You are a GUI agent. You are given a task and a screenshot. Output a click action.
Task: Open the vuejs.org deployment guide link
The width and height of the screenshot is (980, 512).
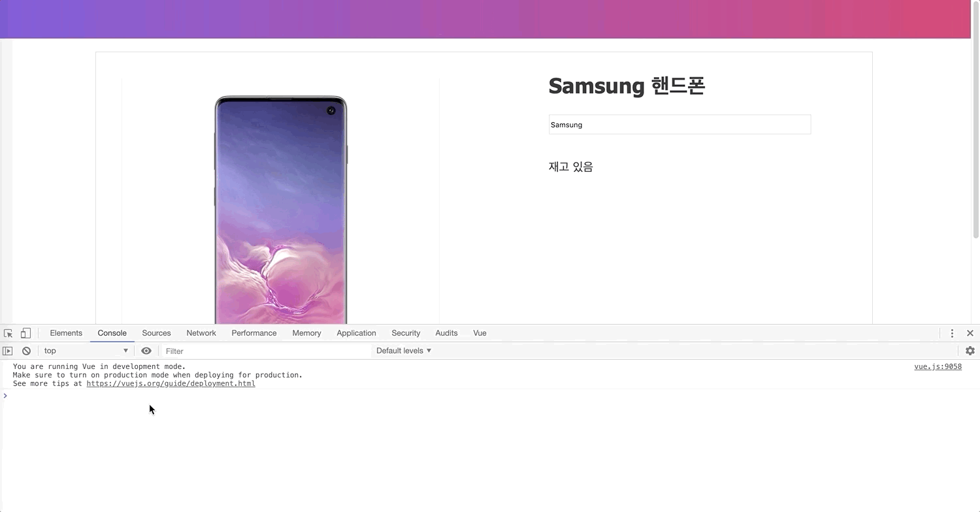[171, 383]
